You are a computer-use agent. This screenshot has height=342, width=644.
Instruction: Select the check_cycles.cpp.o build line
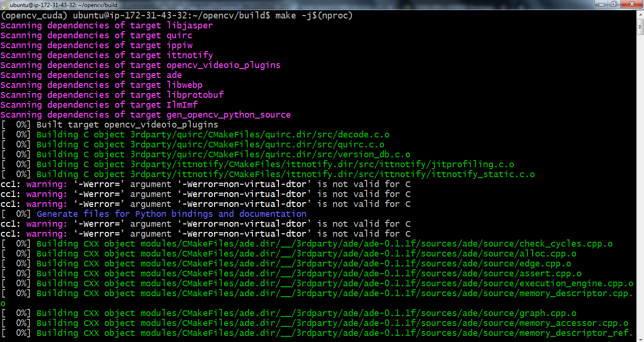tap(307, 244)
